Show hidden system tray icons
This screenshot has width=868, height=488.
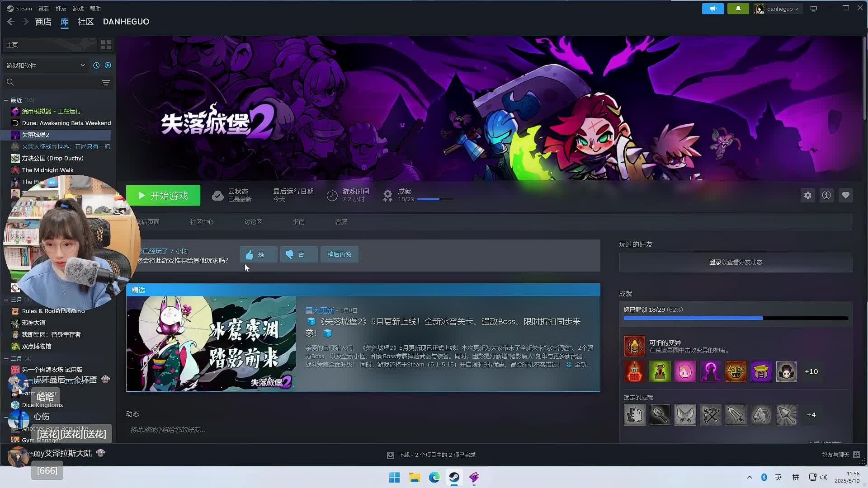click(750, 477)
